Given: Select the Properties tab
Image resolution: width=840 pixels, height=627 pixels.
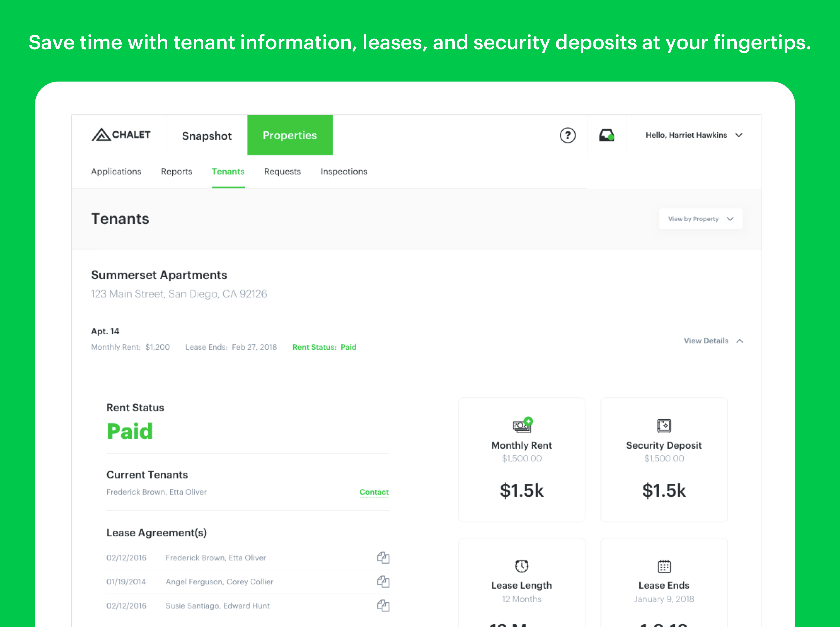Looking at the screenshot, I should coord(290,135).
